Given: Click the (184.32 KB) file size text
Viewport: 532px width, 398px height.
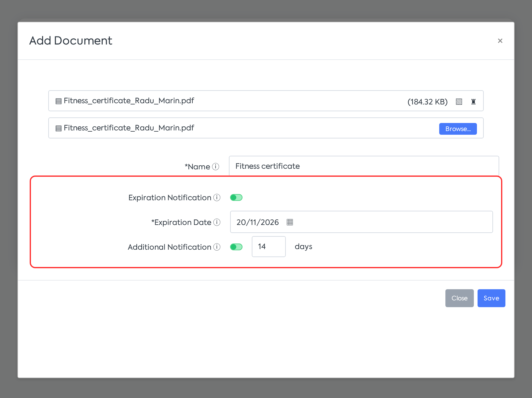Looking at the screenshot, I should (x=427, y=102).
